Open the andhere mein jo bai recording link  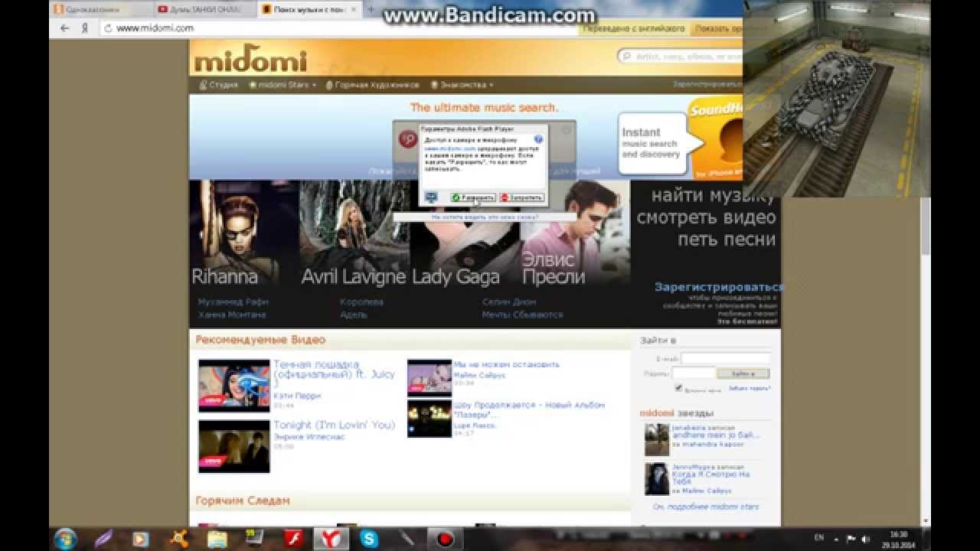pos(716,435)
